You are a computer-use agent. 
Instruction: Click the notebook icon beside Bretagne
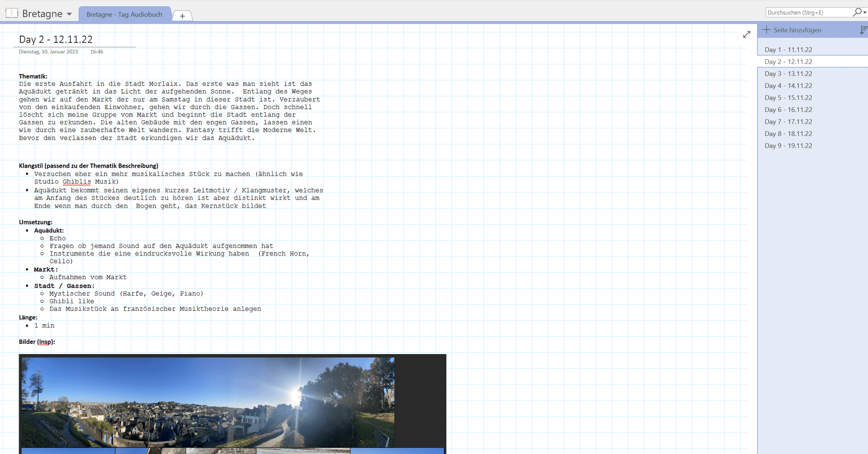pyautogui.click(x=12, y=14)
